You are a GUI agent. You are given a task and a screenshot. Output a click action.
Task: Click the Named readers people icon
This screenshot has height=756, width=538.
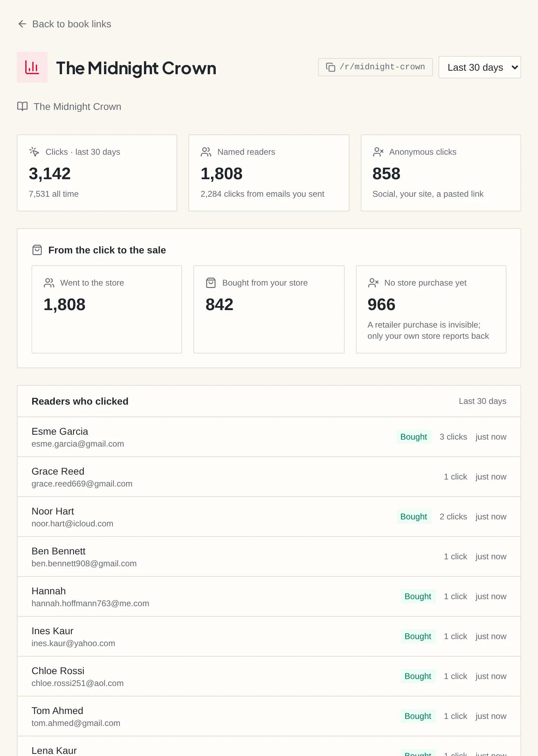click(x=206, y=152)
